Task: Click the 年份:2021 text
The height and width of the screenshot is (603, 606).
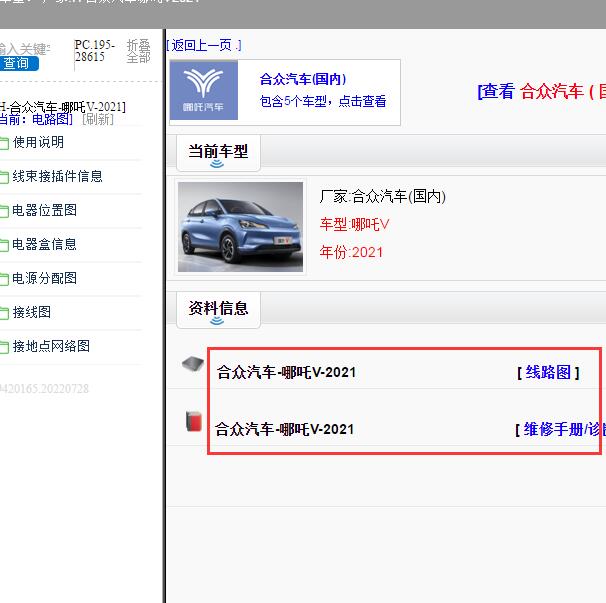Action: [x=351, y=252]
